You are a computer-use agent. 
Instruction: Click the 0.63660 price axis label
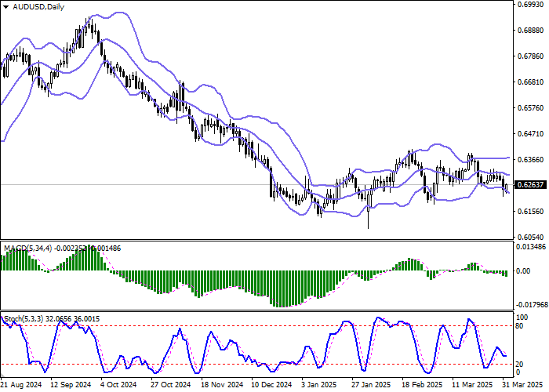pyautogui.click(x=531, y=159)
